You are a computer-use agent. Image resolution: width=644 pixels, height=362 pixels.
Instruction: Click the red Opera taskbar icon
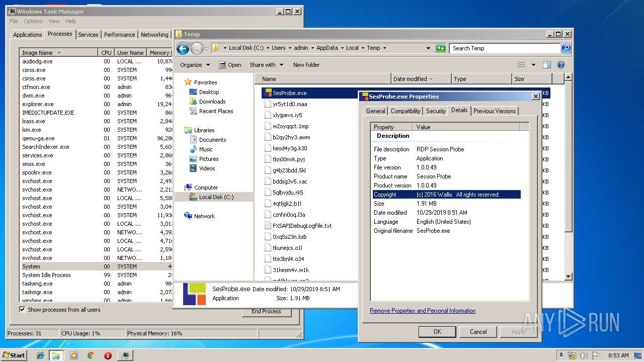coord(108,355)
